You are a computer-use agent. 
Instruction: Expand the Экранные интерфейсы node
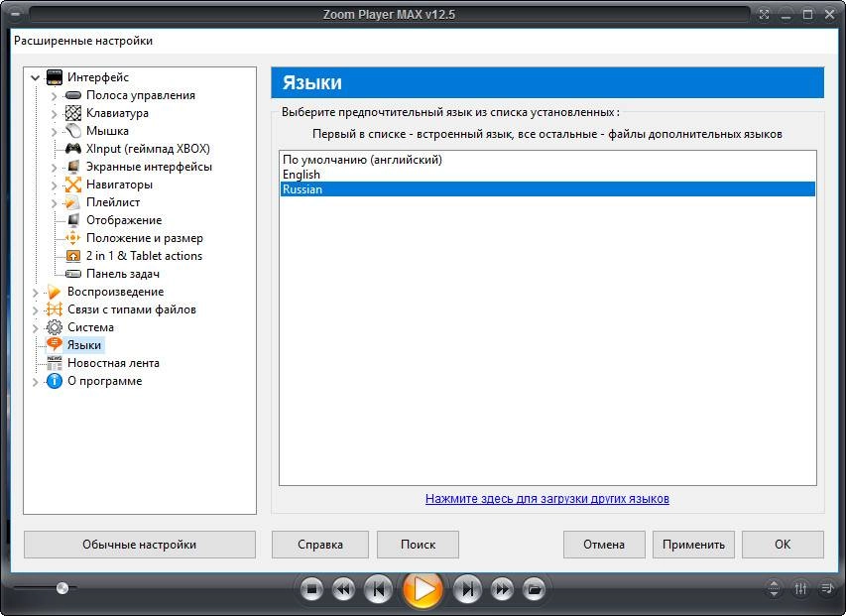click(x=54, y=168)
